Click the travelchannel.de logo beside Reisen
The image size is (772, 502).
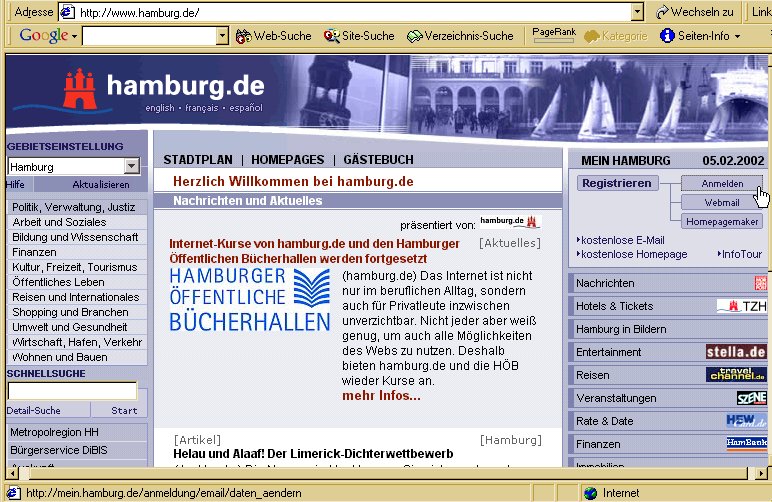pos(735,375)
